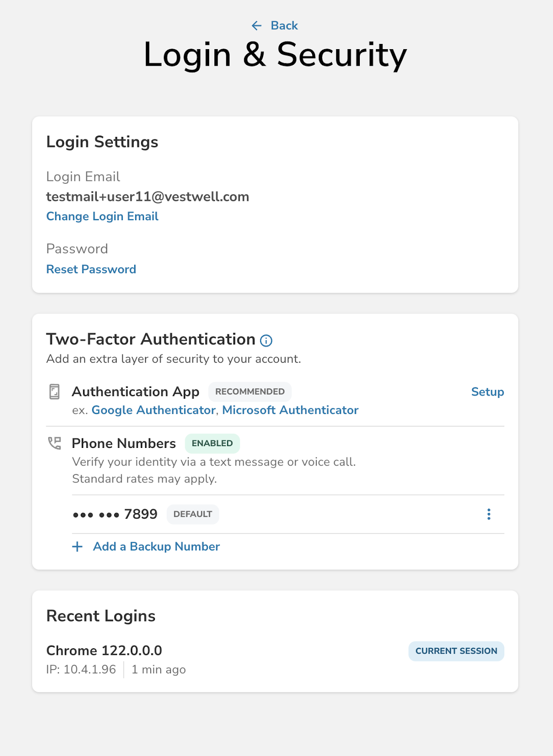
Task: Click the CURRENT SESSION badge
Action: pos(456,651)
